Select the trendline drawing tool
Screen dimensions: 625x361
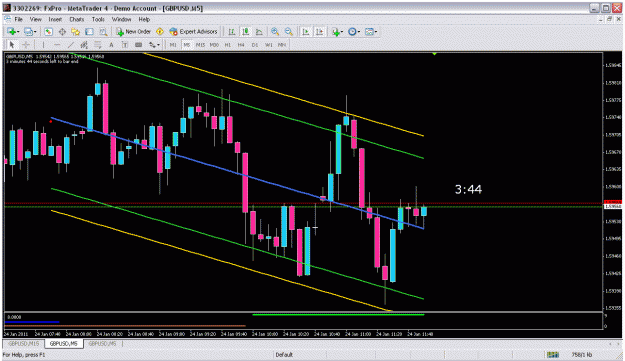pos(71,45)
